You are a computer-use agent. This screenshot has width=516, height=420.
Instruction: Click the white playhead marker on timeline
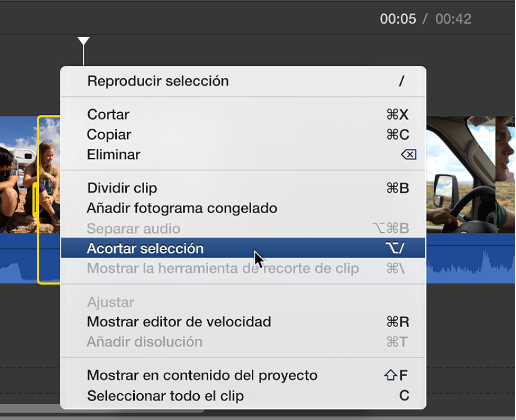pos(83,41)
